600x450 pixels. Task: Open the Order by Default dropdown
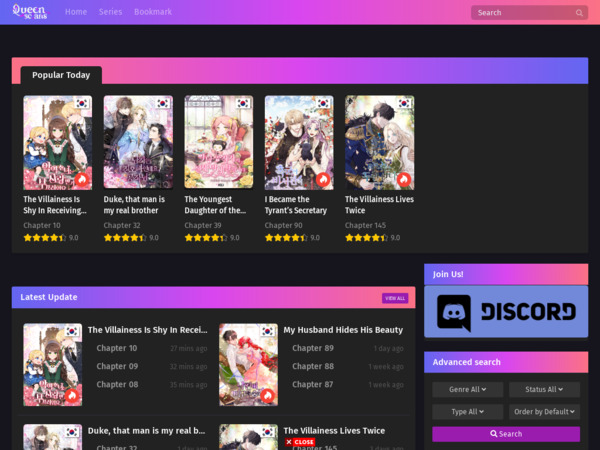coord(544,412)
